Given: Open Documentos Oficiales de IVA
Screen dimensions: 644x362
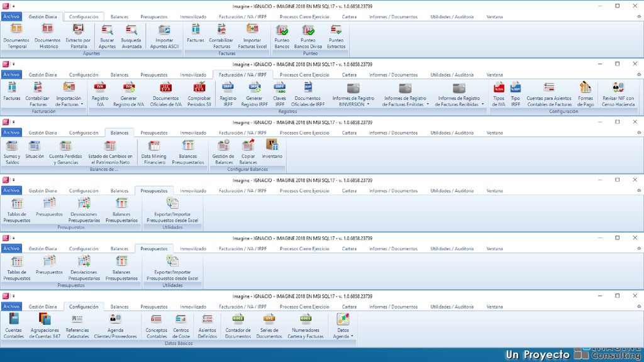Looking at the screenshot, I should [166, 94].
